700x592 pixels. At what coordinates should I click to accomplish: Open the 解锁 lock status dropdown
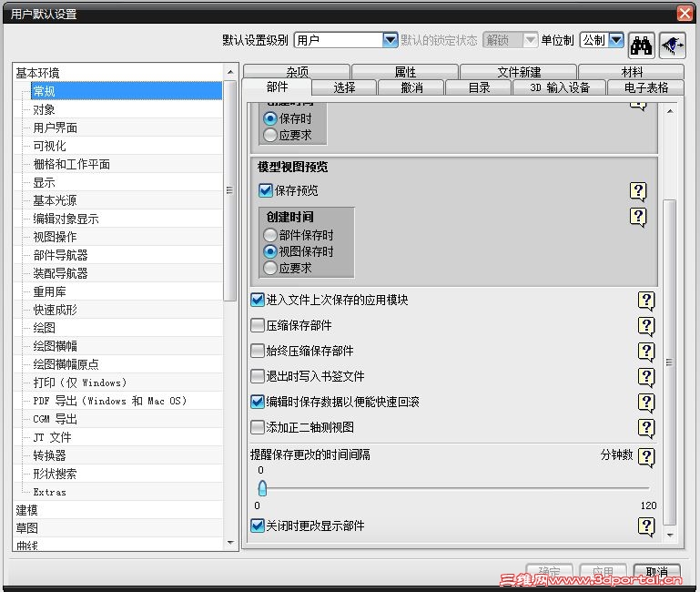tap(530, 40)
